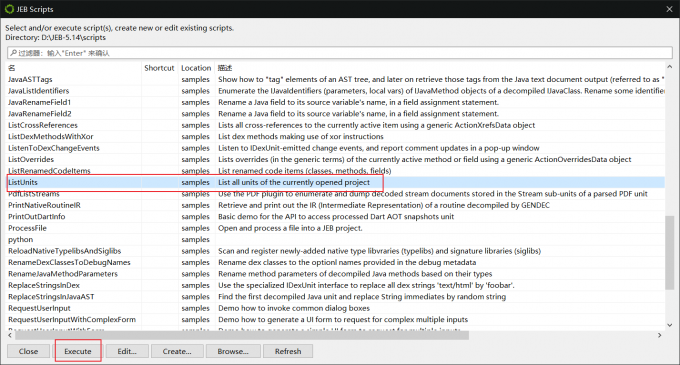The width and height of the screenshot is (680, 365).
Task: Click the Execute button
Action: tap(78, 351)
